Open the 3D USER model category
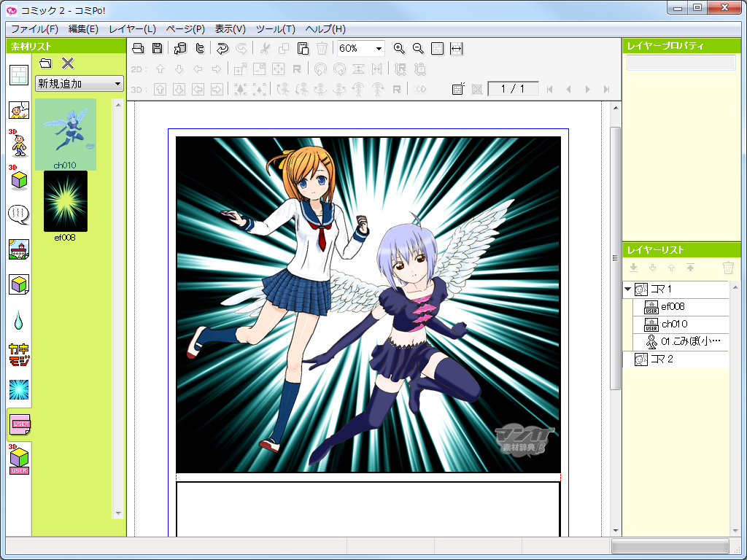 pos(19,460)
